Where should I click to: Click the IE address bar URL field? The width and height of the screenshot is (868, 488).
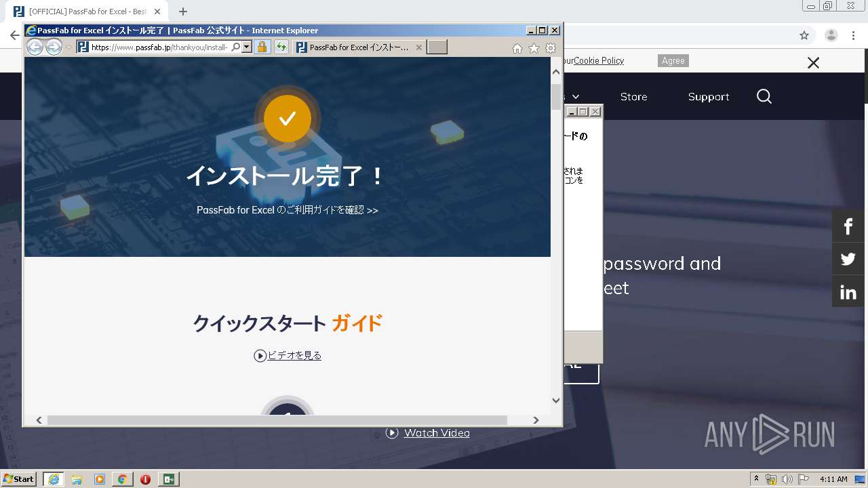pos(159,47)
